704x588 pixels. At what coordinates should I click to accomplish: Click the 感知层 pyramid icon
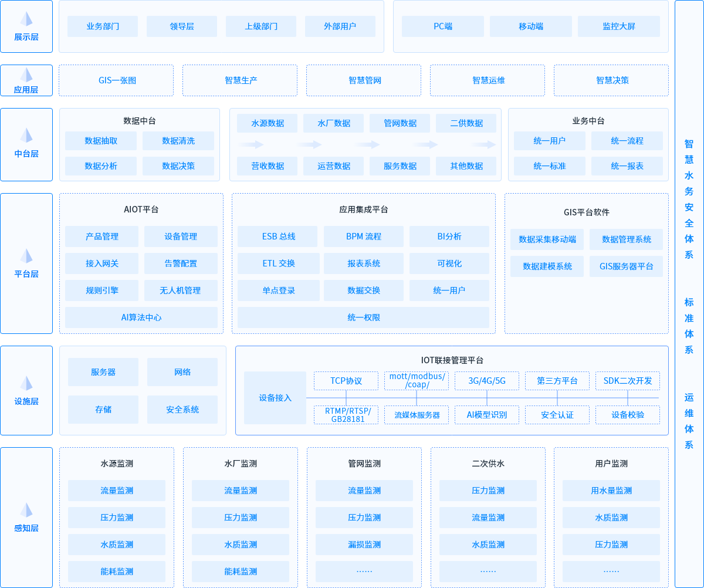pos(26,510)
